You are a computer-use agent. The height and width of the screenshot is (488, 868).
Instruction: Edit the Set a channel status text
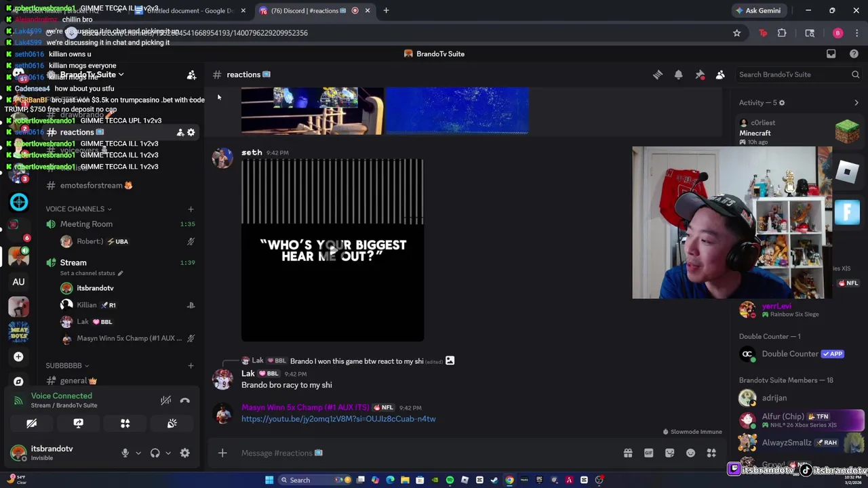coord(92,273)
